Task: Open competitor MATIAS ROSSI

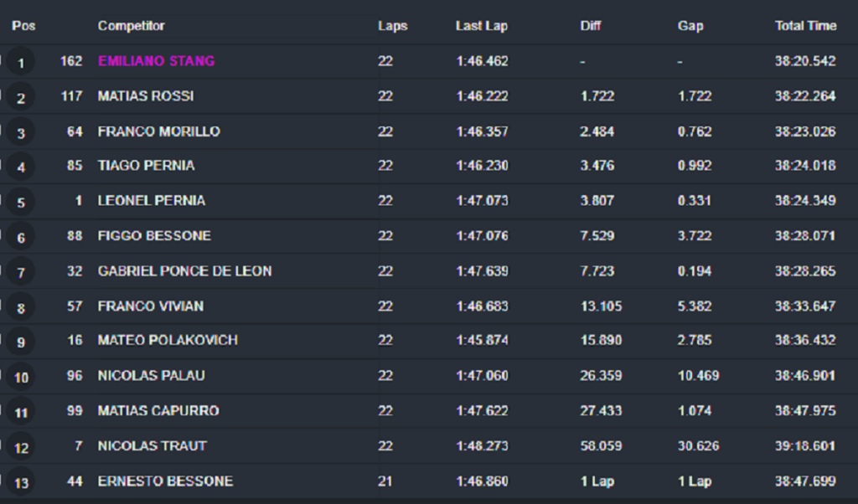Action: [x=146, y=96]
